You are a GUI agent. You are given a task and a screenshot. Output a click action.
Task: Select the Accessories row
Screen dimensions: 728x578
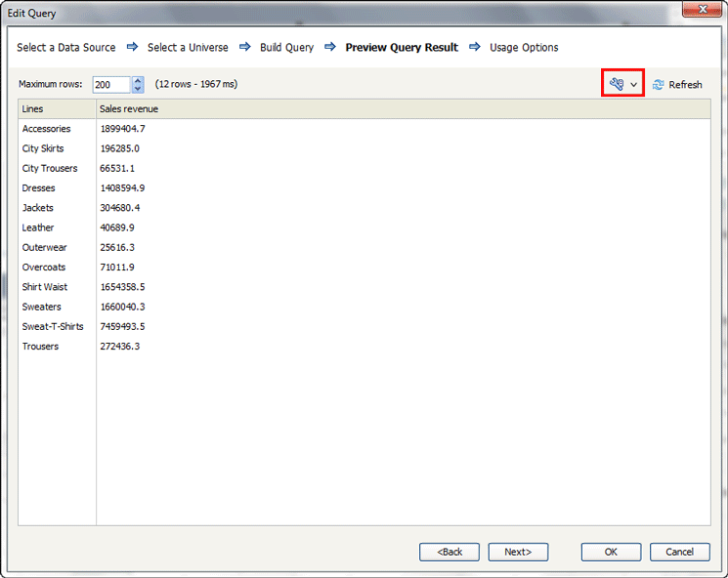point(364,129)
